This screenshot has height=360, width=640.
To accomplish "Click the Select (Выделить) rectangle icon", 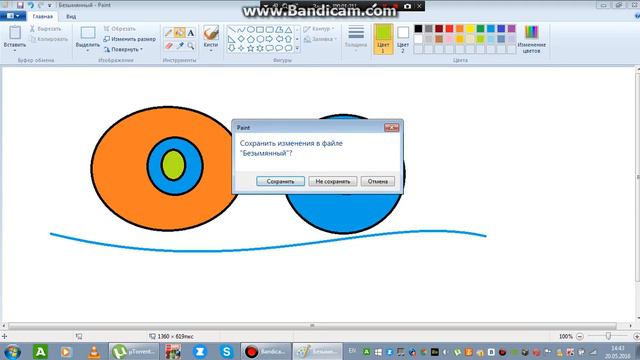I will [88, 33].
